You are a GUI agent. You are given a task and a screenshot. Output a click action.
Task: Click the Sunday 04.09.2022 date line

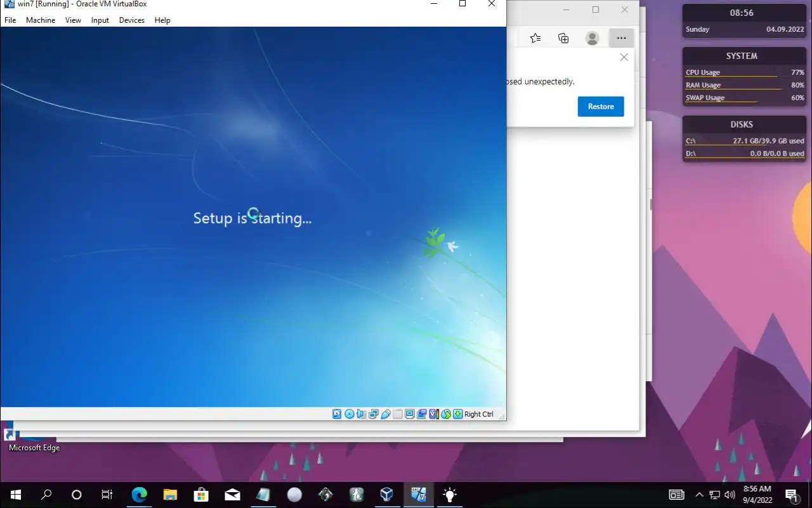745,29
